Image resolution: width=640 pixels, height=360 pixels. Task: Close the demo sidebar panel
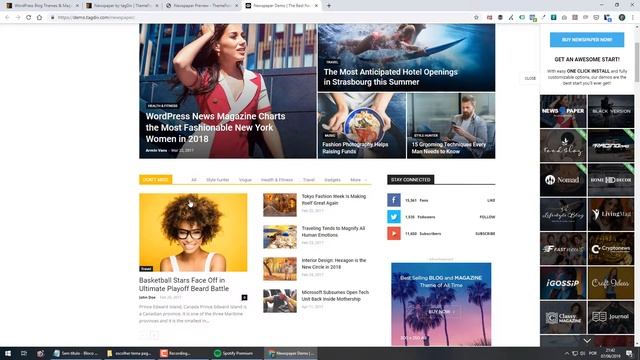[x=530, y=78]
